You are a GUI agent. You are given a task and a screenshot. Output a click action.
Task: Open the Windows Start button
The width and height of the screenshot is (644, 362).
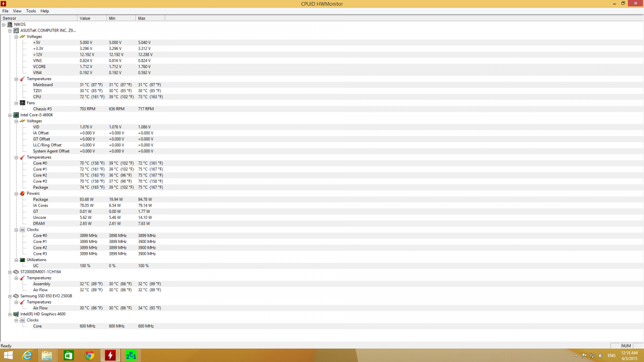[9, 356]
